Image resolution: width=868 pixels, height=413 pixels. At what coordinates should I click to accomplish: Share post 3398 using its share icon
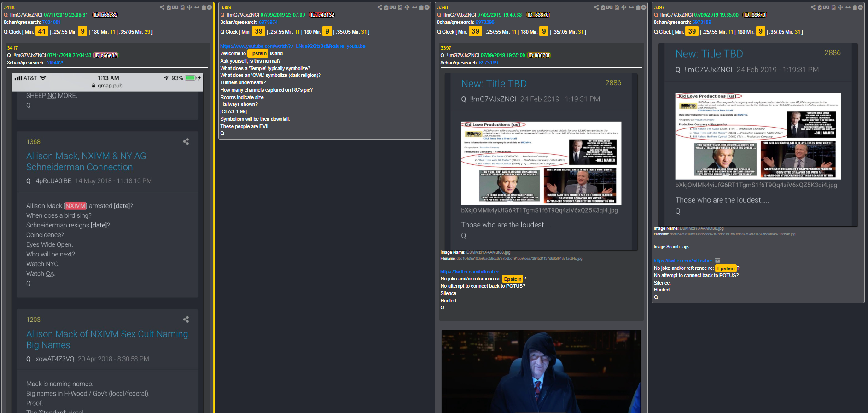tap(596, 7)
